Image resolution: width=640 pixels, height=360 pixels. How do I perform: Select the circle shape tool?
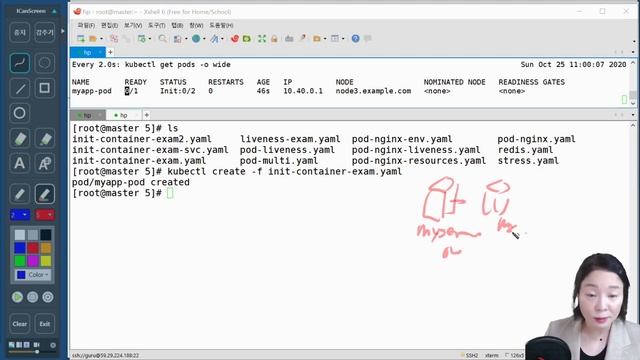pos(20,113)
